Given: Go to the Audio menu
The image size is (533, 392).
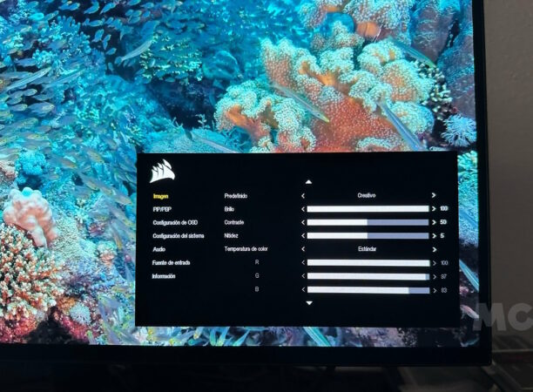Looking at the screenshot, I should click(160, 249).
